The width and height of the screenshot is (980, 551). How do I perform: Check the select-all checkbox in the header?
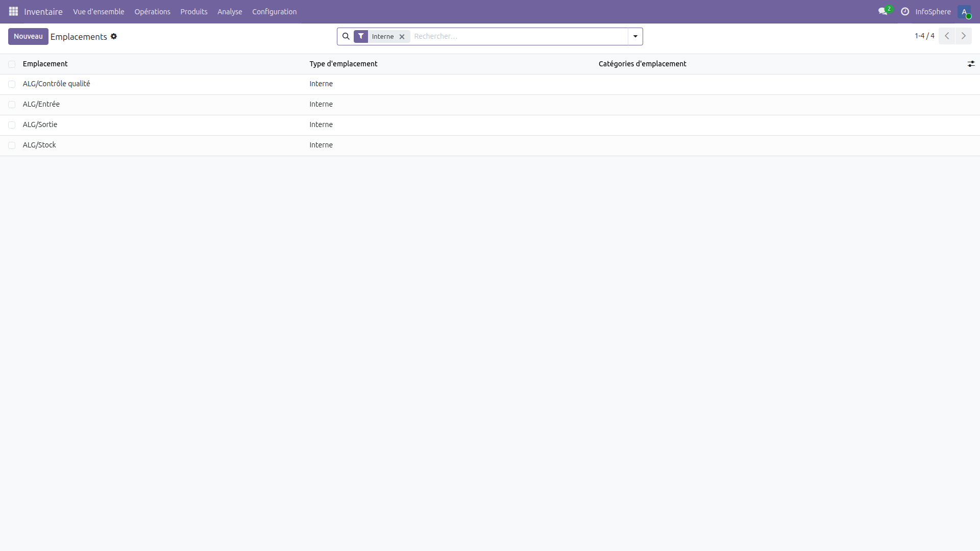click(12, 64)
